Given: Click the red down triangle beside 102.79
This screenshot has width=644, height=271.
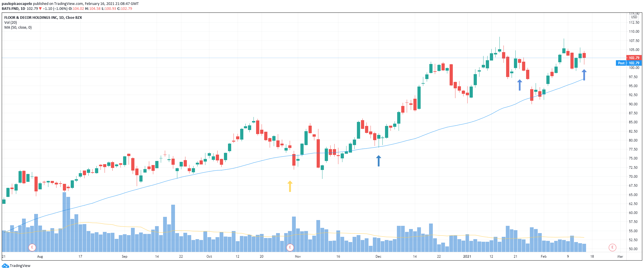Looking at the screenshot, I should click(40, 9).
